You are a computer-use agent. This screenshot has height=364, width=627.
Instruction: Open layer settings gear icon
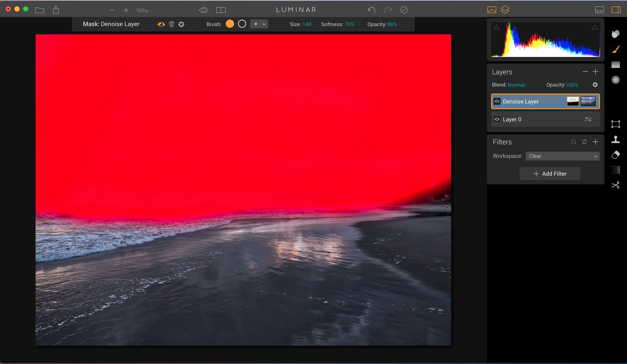(x=595, y=85)
